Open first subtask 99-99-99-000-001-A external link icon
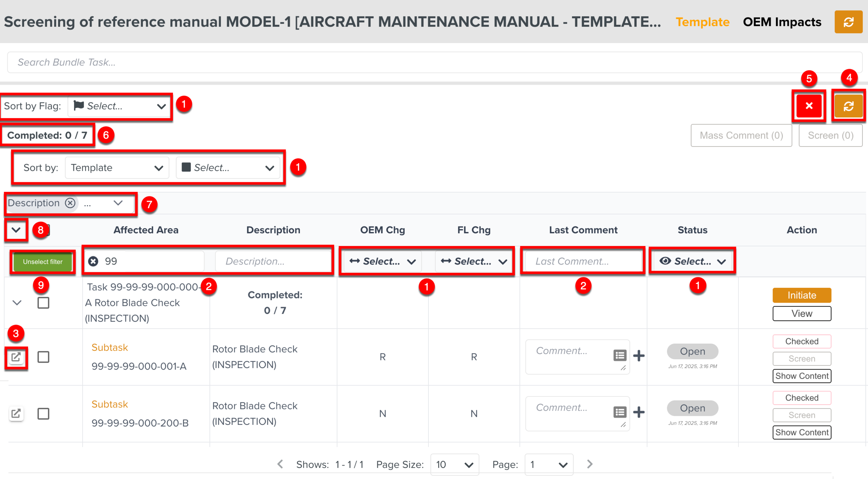868x479 pixels. pos(16,357)
